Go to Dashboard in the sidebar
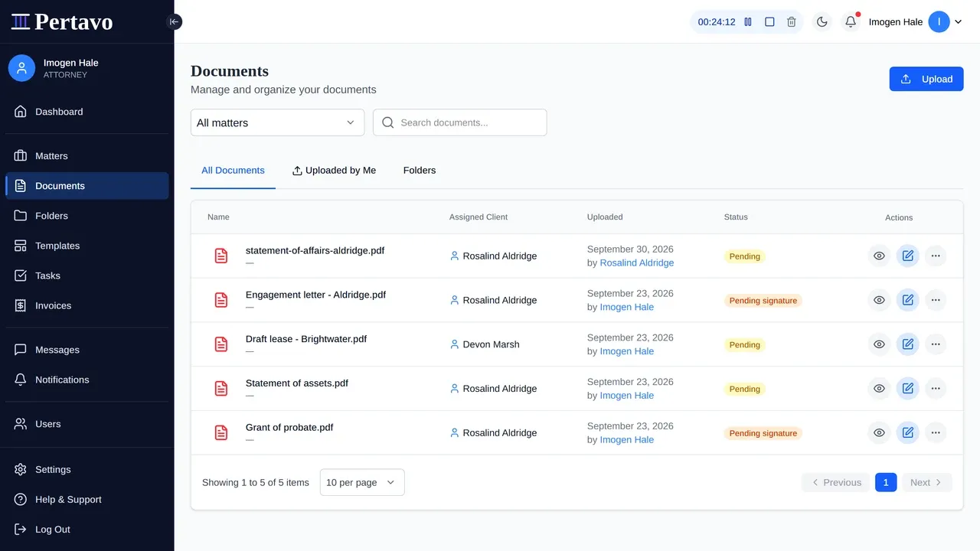 click(87, 112)
